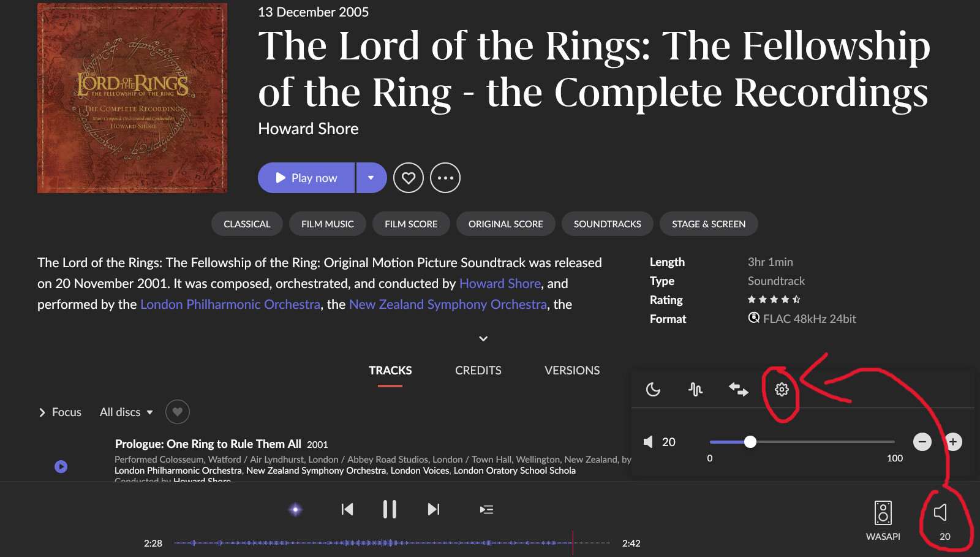Click the Howard Shore artist name
This screenshot has height=557, width=980.
click(308, 129)
